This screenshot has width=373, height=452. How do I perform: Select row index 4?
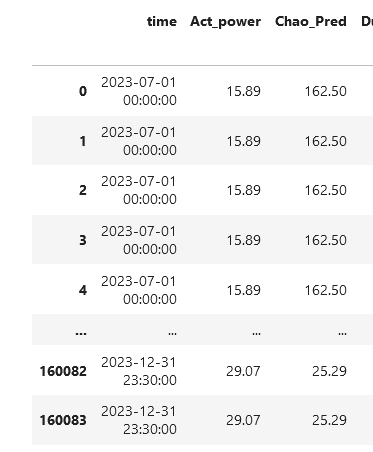point(83,290)
